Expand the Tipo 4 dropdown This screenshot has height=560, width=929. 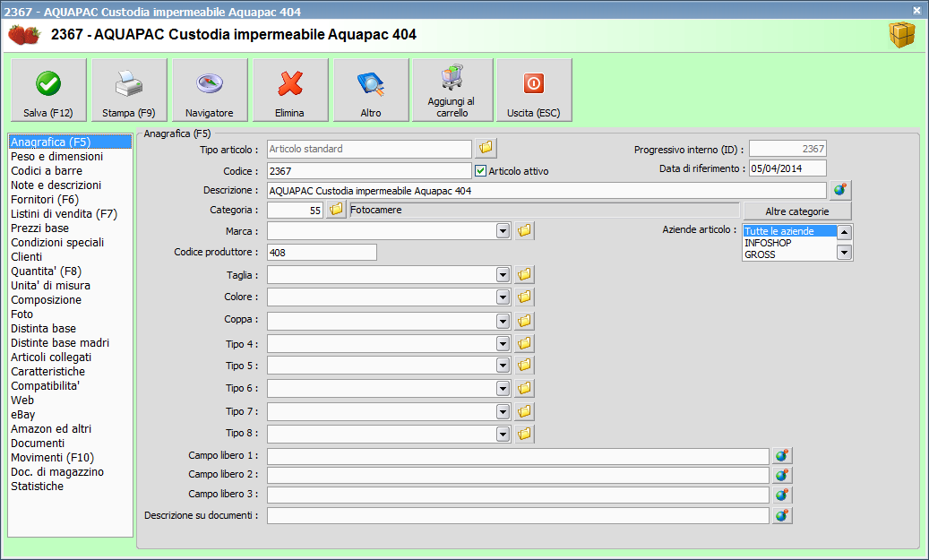pyautogui.click(x=503, y=344)
